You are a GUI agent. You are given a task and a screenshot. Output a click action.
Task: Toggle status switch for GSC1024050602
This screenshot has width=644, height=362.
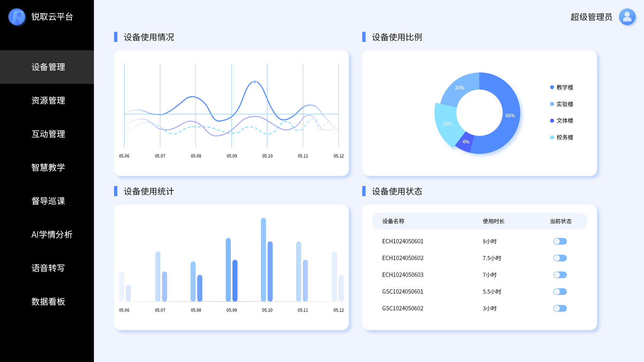(x=560, y=308)
